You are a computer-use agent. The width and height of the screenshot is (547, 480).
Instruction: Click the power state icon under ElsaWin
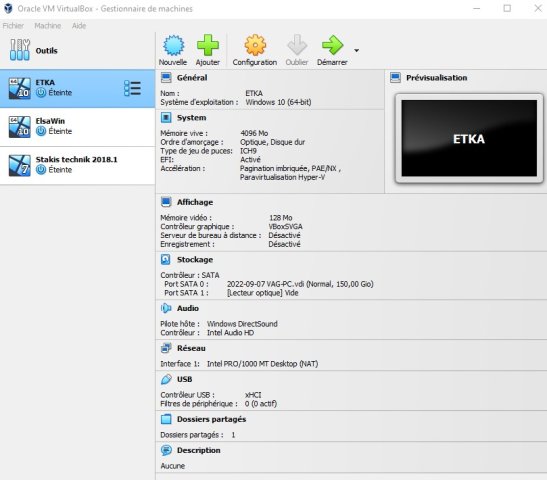[41, 131]
